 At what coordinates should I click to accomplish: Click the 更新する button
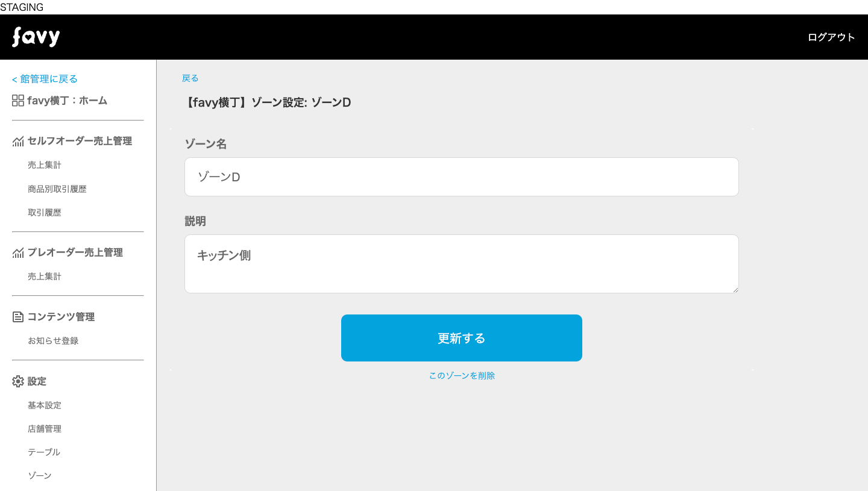click(462, 338)
